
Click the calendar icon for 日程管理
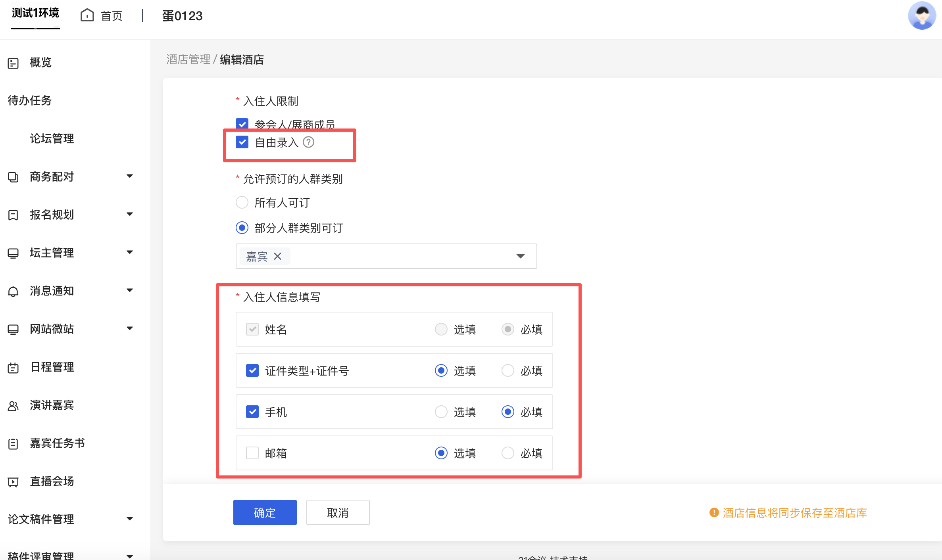[13, 368]
